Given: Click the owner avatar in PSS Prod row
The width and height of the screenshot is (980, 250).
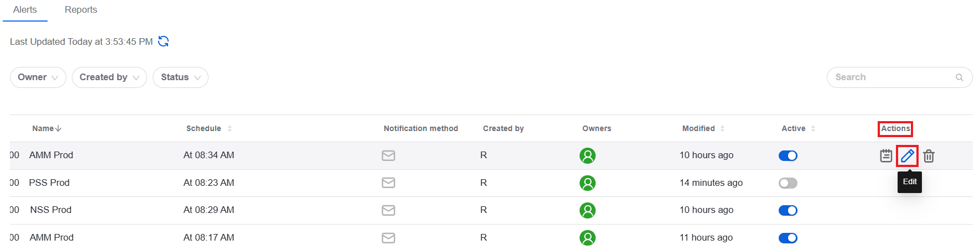Looking at the screenshot, I should pos(587,183).
